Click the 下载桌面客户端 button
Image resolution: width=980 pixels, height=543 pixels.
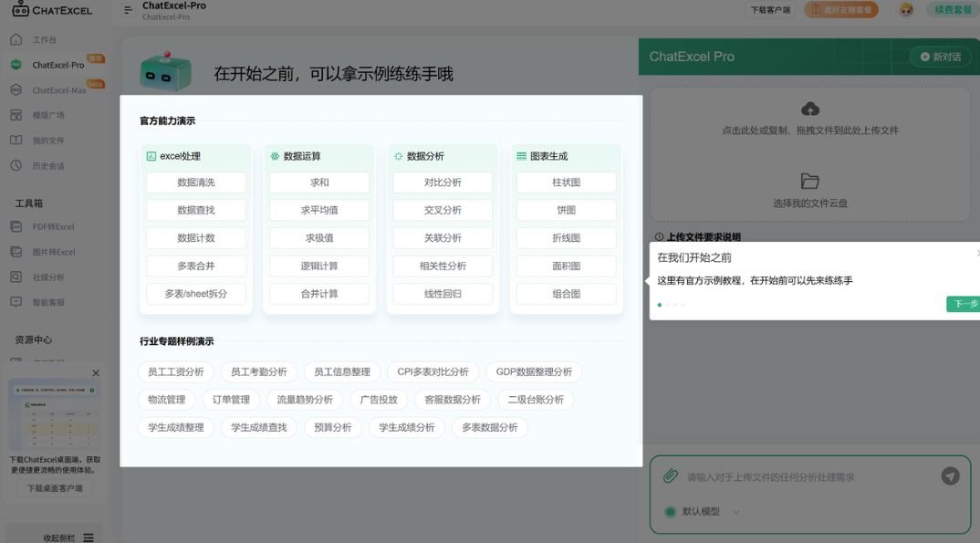(x=55, y=488)
